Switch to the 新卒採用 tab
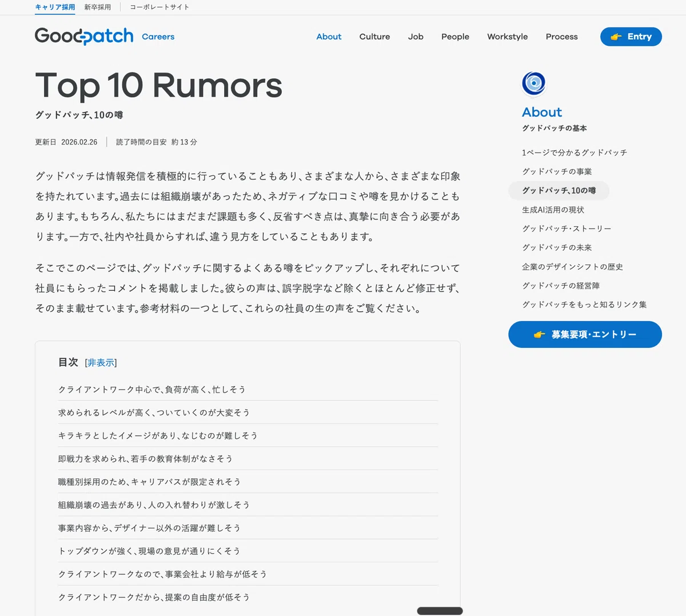The image size is (686, 616). tap(98, 7)
